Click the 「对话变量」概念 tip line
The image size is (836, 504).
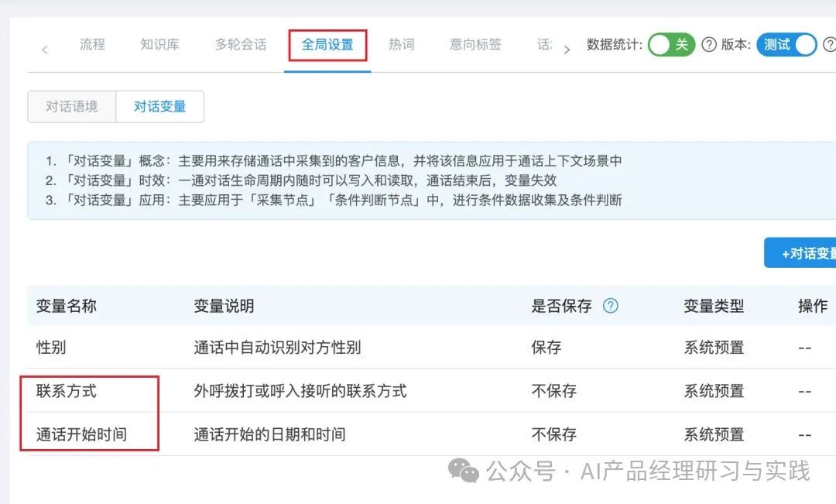coord(334,161)
